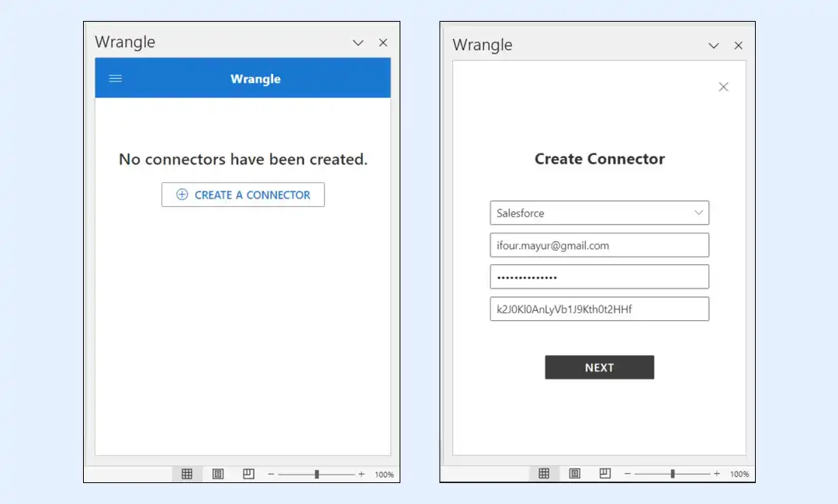Select Page Layout view in left window
The image size is (838, 504).
pyautogui.click(x=218, y=474)
